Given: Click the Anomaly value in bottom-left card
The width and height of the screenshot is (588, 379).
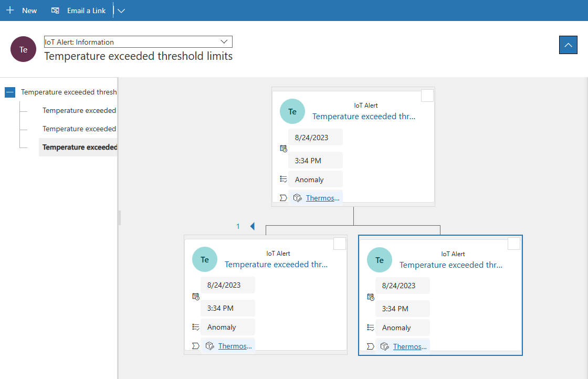Looking at the screenshot, I should [227, 327].
